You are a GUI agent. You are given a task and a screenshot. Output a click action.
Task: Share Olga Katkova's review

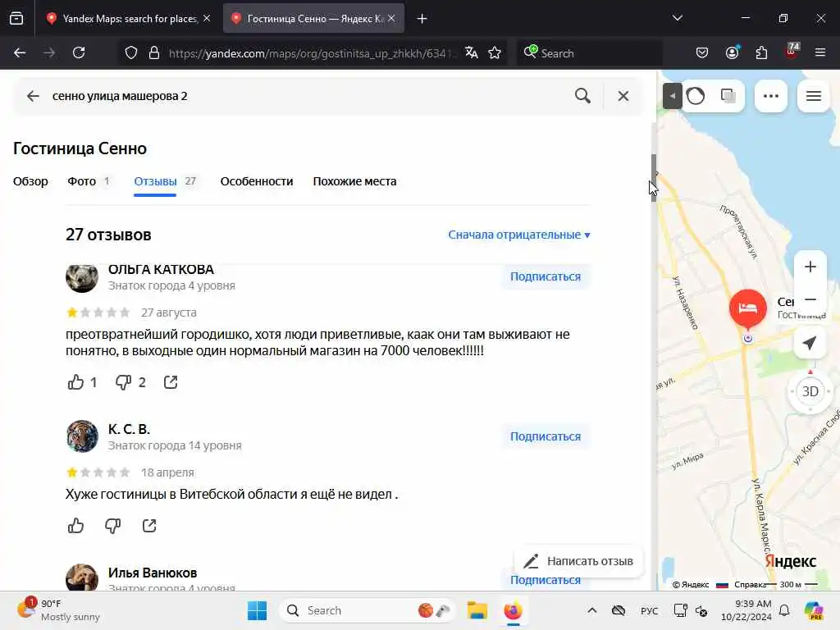[x=171, y=382]
